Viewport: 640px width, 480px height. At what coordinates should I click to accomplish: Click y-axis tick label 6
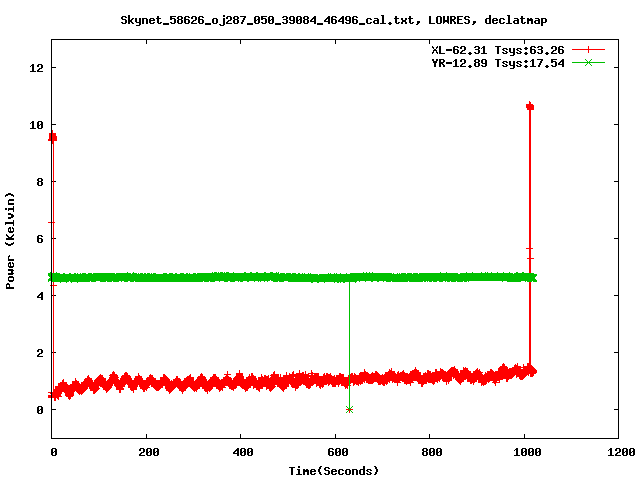(x=40, y=239)
